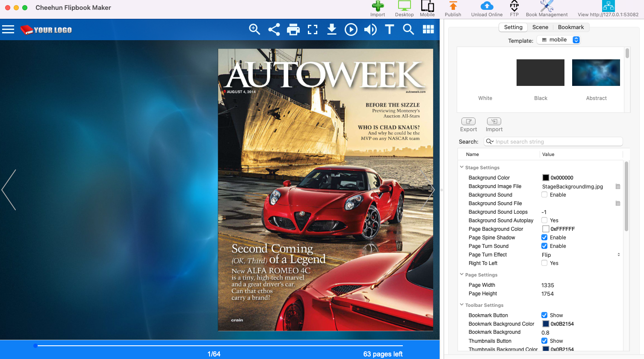Toggle sound with the speaker icon

click(370, 29)
